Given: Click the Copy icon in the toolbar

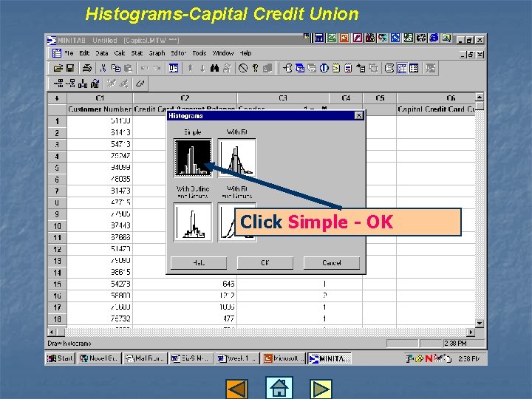Looking at the screenshot, I should tap(116, 68).
